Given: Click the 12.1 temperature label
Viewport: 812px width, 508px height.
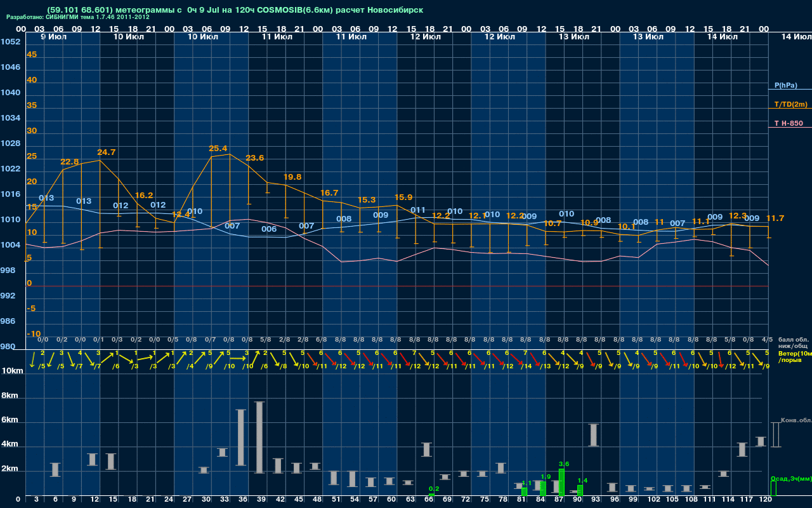Looking at the screenshot, I should (x=478, y=216).
